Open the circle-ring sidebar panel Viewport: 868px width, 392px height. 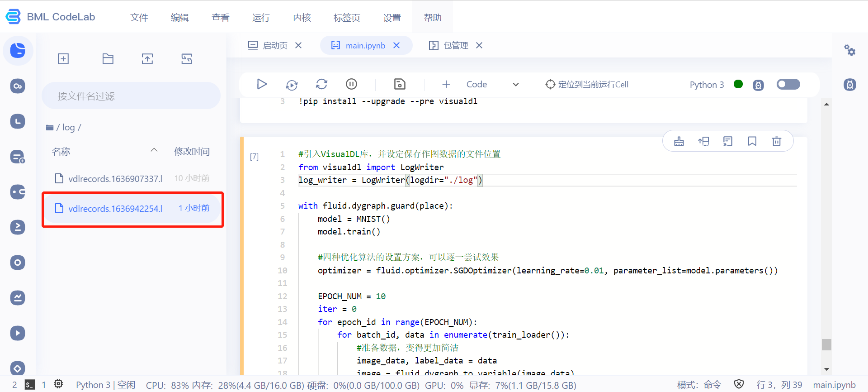tap(18, 262)
